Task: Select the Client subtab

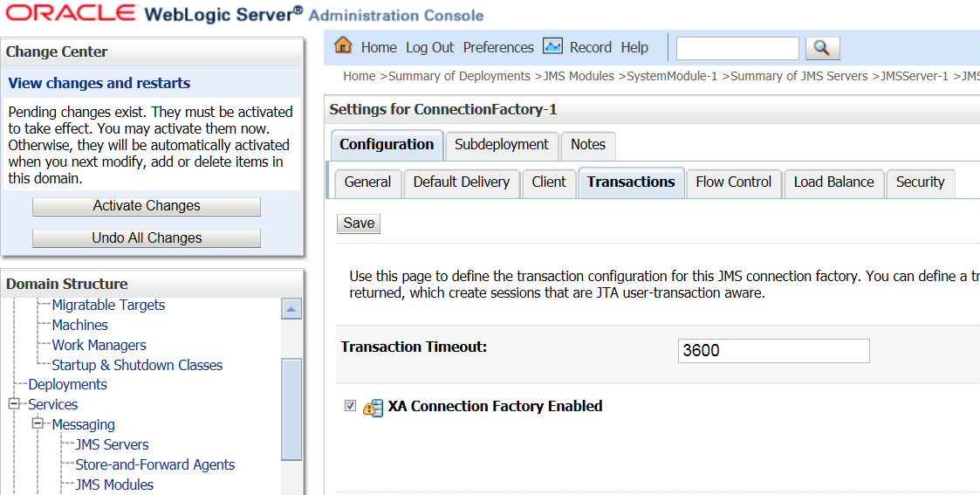Action: (x=549, y=182)
